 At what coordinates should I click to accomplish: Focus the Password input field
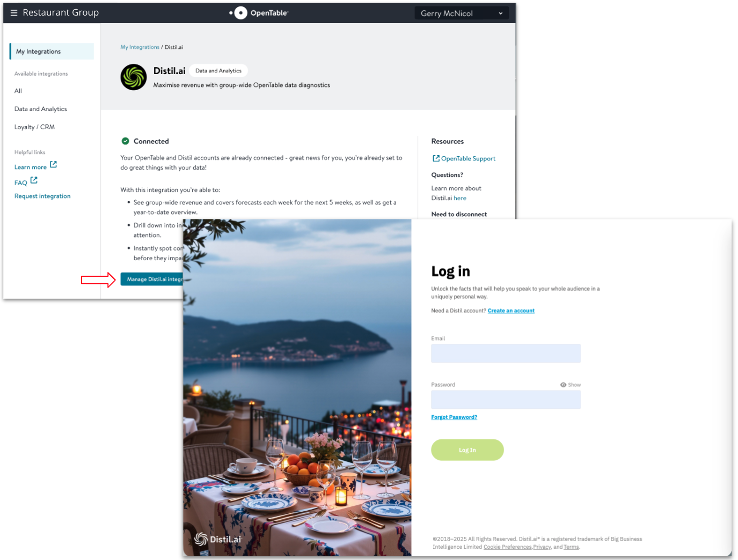click(506, 400)
